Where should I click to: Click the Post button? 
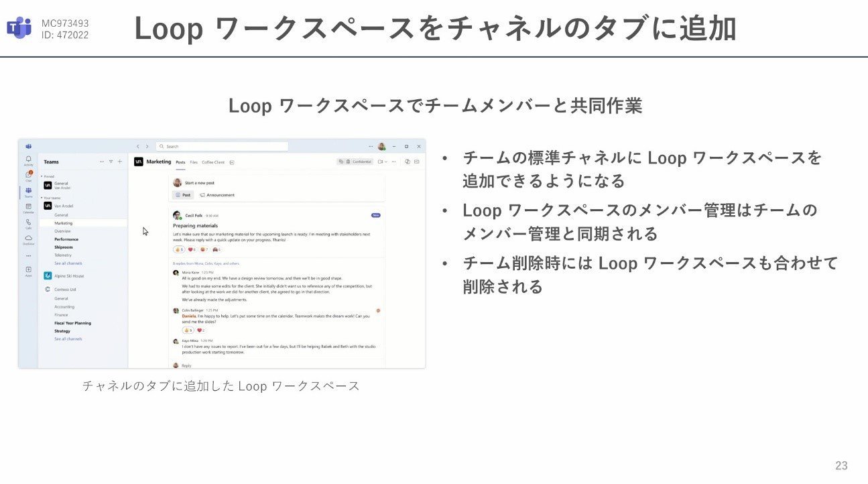[x=184, y=195]
